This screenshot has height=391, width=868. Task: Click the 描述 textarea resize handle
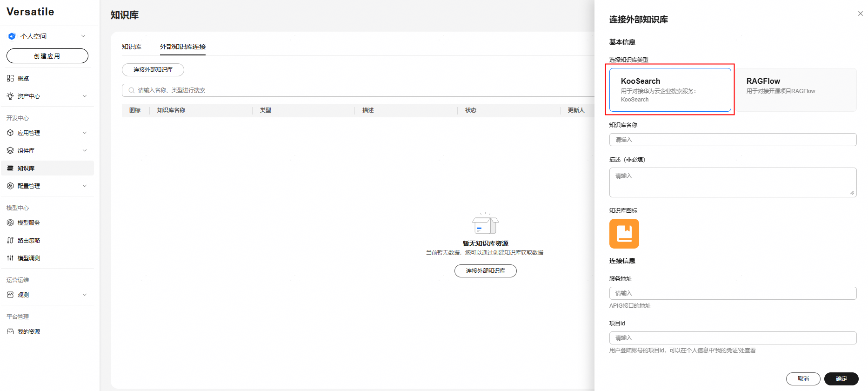852,193
